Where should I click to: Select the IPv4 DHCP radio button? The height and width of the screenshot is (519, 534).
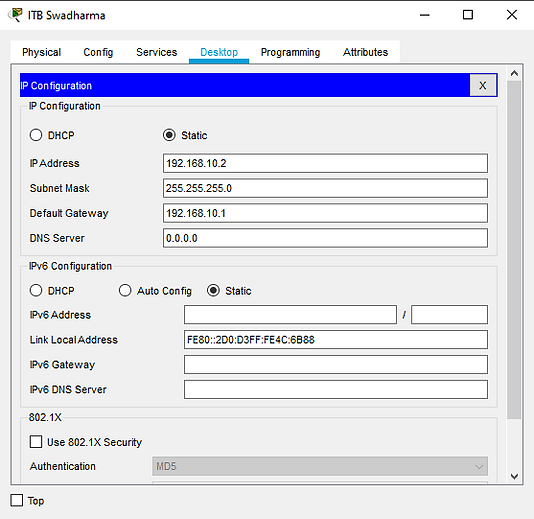(36, 135)
